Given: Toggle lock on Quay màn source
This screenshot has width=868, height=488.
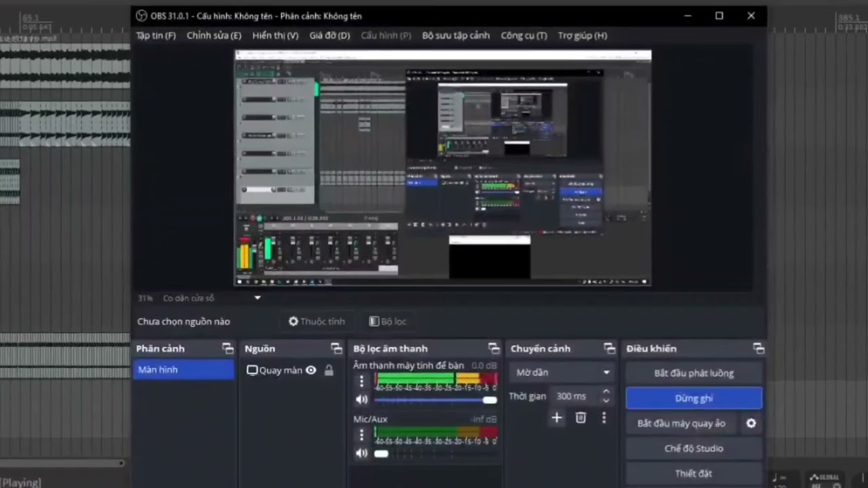Looking at the screenshot, I should pos(329,370).
